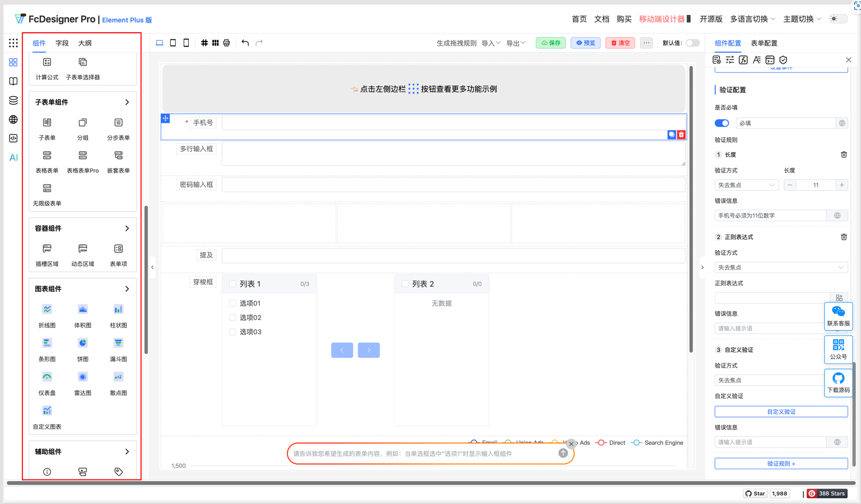This screenshot has height=504, width=861.
Task: Open the 表单配置 tab
Action: coord(764,43)
